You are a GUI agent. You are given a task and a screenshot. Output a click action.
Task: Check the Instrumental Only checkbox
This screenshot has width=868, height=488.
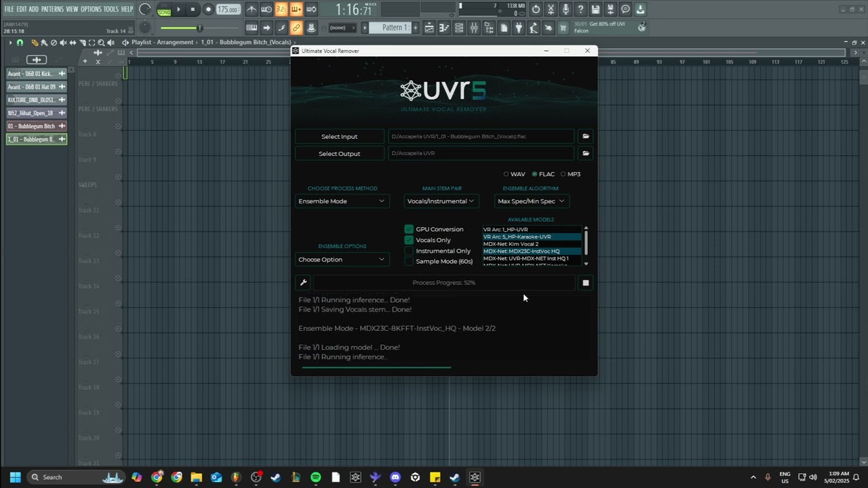(x=409, y=251)
